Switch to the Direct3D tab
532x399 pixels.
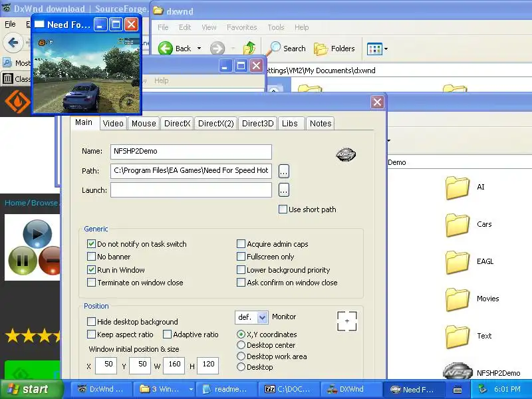257,124
